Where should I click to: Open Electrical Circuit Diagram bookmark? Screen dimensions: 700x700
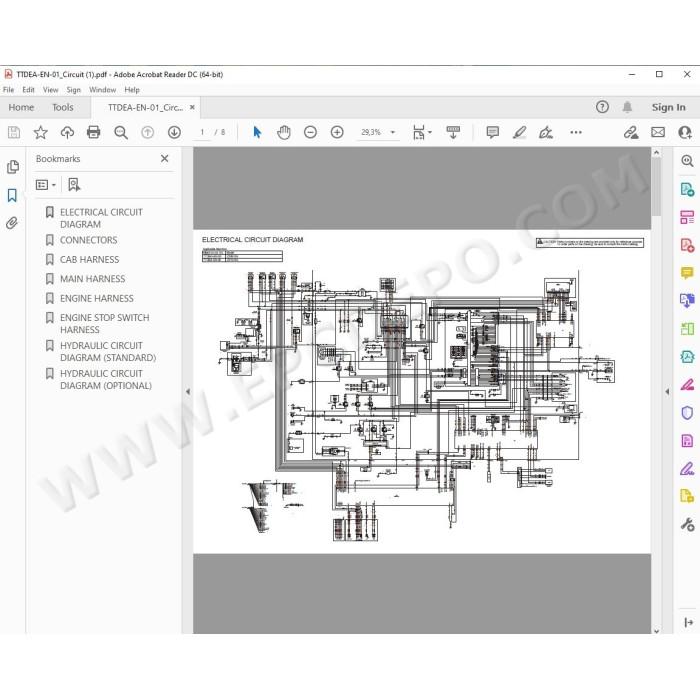tap(101, 218)
